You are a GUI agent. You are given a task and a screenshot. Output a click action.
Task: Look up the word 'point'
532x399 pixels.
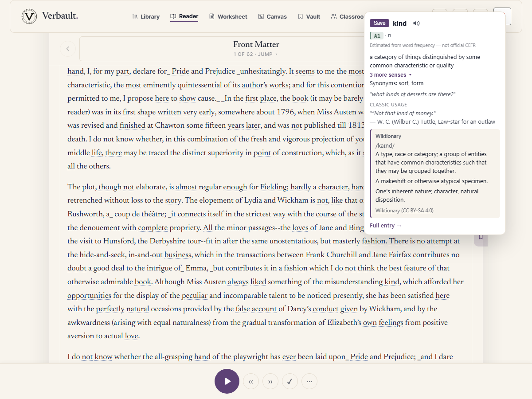click(x=262, y=153)
